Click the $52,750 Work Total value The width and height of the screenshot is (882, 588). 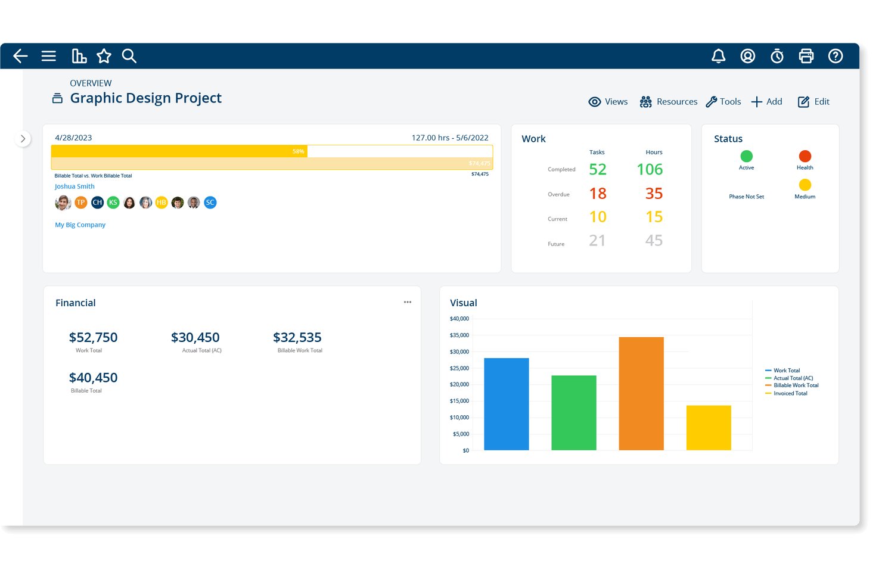point(93,338)
